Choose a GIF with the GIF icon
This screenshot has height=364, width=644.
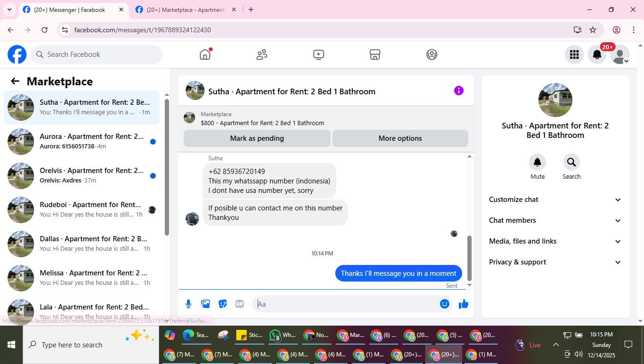(x=240, y=304)
